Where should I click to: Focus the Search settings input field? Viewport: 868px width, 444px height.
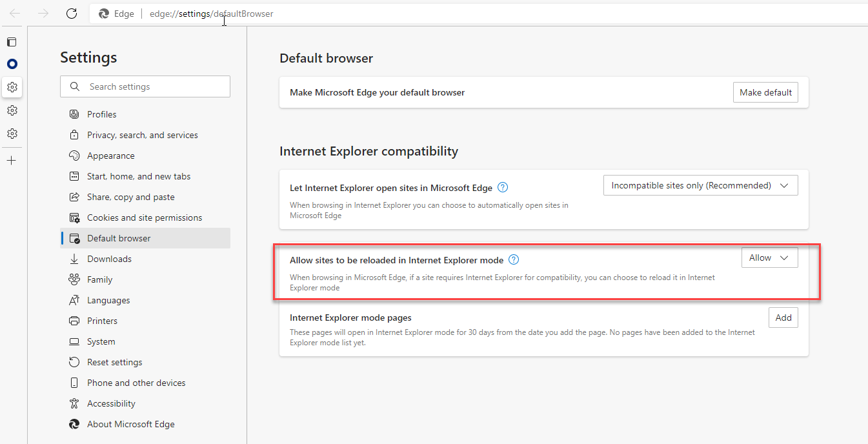pyautogui.click(x=145, y=86)
